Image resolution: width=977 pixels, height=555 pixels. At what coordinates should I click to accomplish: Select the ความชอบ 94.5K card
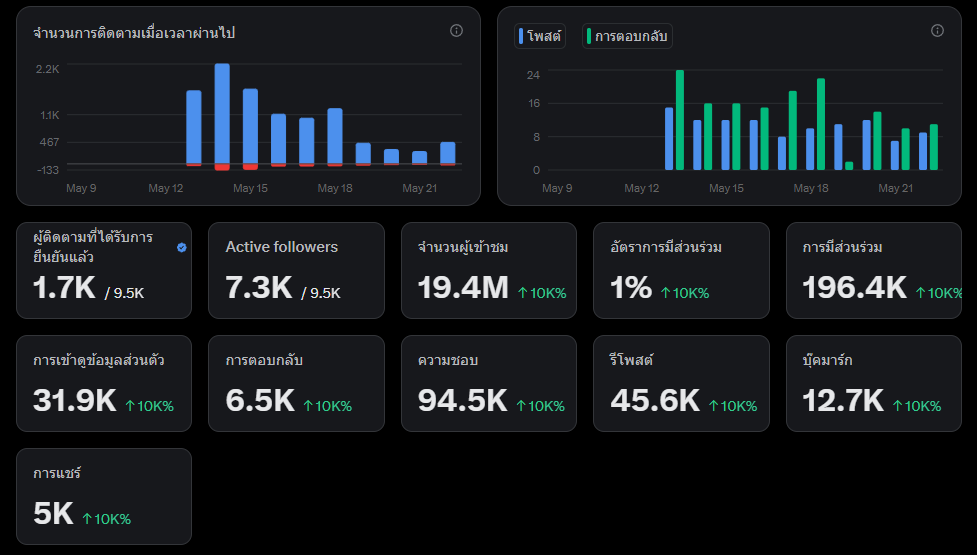488,383
